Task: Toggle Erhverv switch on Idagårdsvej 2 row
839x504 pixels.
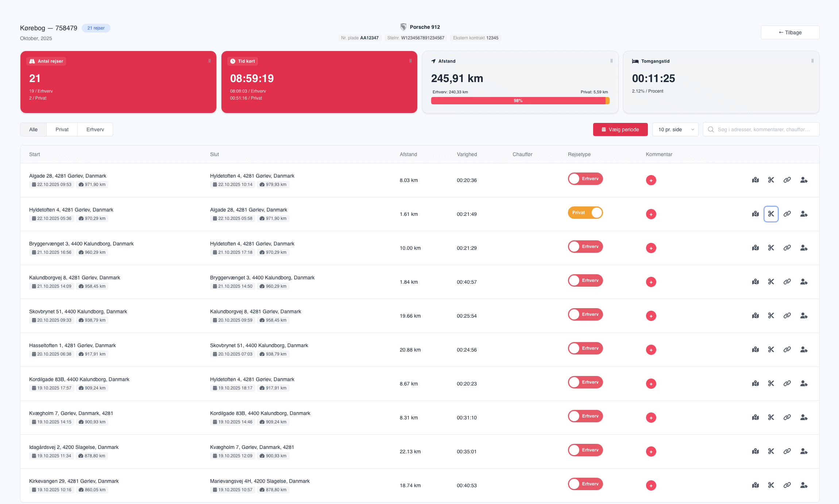Action: (585, 450)
